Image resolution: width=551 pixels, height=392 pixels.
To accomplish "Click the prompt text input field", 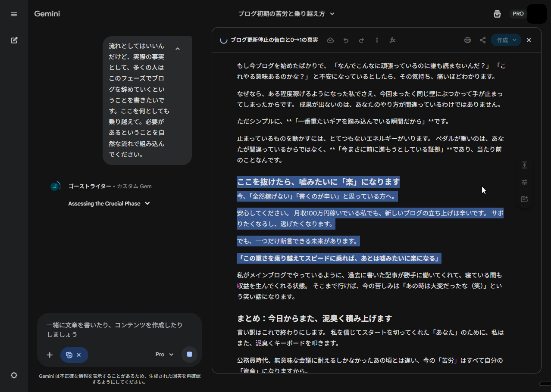I will point(116,330).
